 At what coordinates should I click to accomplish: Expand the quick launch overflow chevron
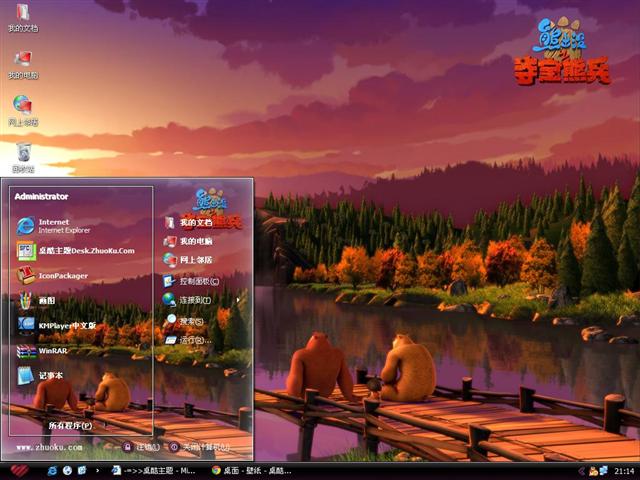(x=97, y=471)
